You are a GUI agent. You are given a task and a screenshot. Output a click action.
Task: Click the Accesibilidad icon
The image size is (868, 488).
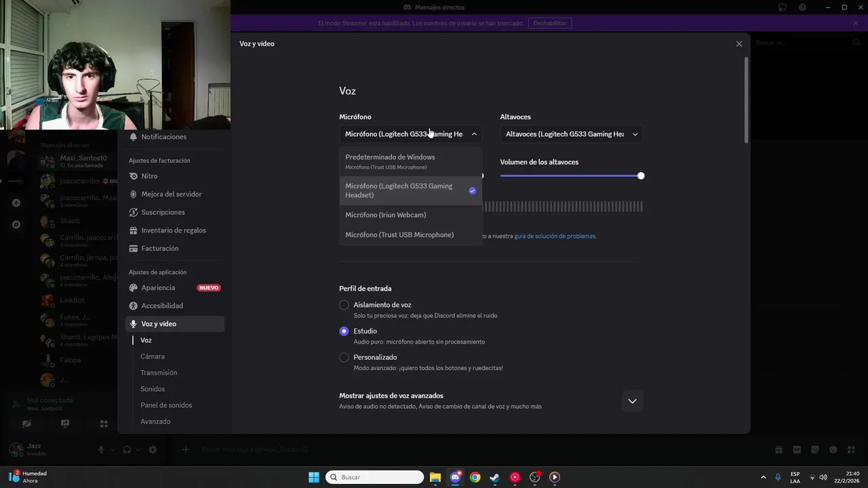point(134,306)
